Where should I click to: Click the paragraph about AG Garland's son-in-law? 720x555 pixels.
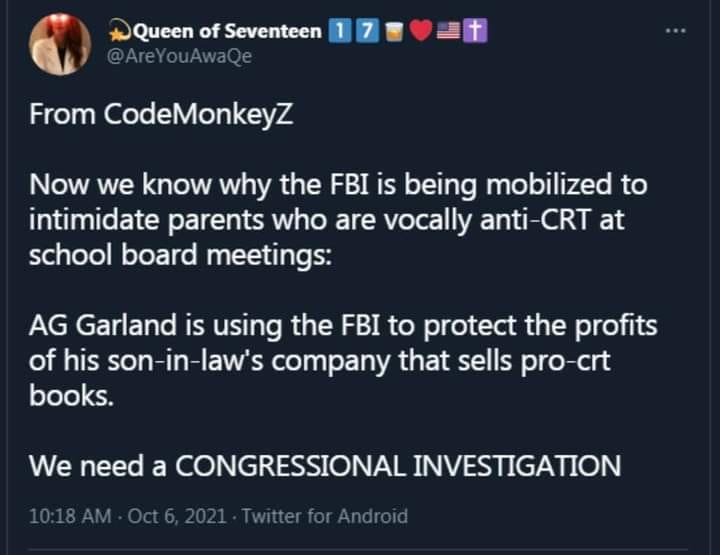pyautogui.click(x=342, y=360)
